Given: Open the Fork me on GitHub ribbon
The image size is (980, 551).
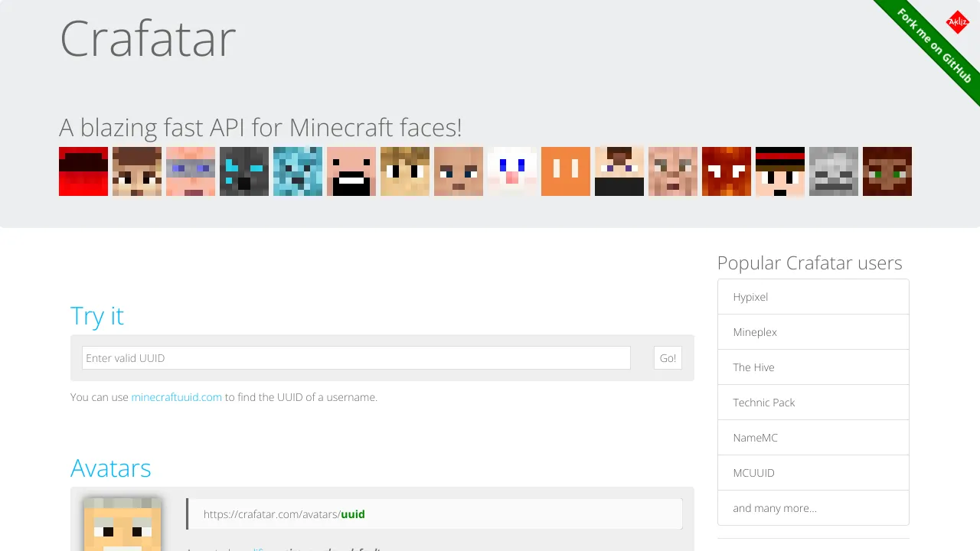Looking at the screenshot, I should [934, 46].
